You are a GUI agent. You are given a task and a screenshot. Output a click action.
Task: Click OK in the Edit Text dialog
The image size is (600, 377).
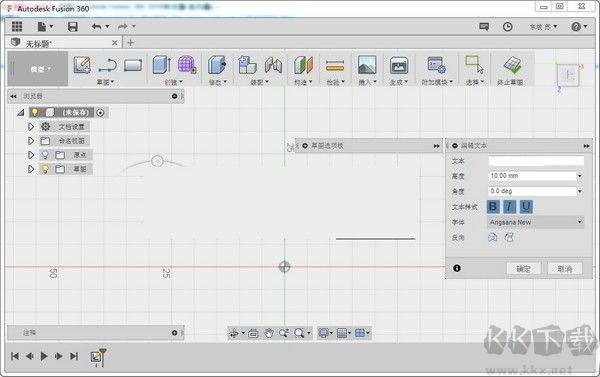(523, 269)
